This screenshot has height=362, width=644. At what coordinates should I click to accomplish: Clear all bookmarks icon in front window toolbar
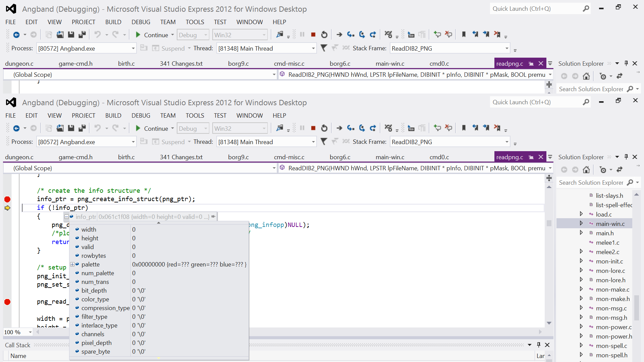(x=497, y=128)
